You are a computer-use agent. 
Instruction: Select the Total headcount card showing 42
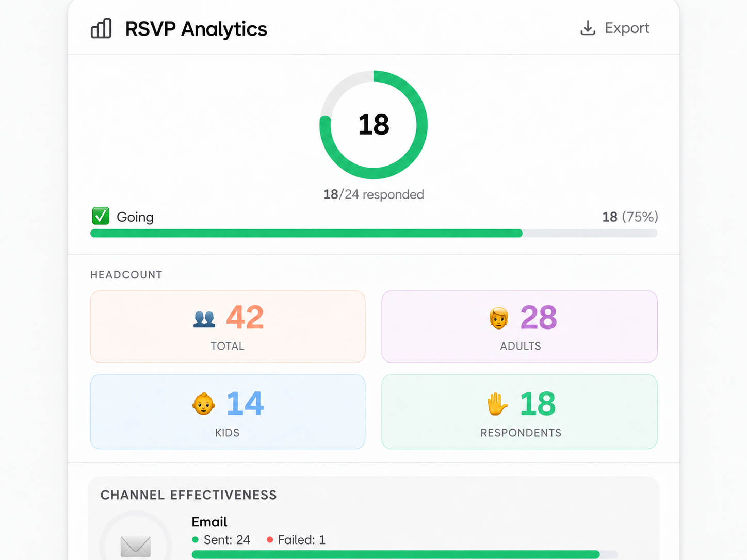pyautogui.click(x=228, y=326)
